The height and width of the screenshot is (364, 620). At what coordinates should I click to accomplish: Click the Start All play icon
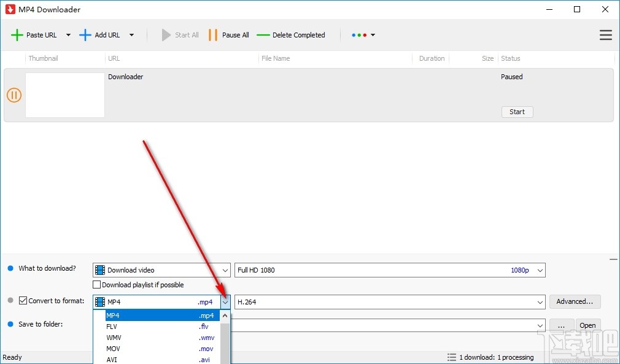point(166,35)
